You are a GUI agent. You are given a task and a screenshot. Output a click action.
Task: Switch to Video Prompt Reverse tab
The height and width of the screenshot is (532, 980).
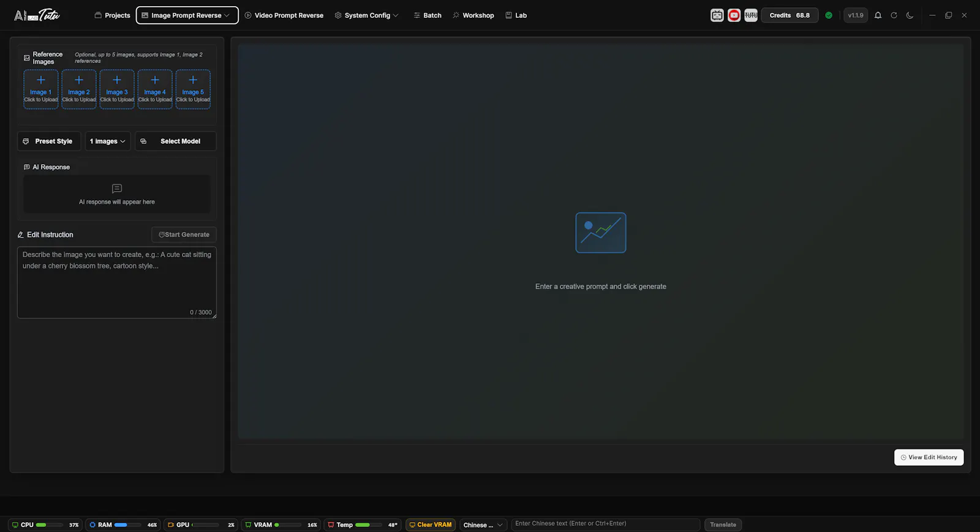click(x=284, y=15)
